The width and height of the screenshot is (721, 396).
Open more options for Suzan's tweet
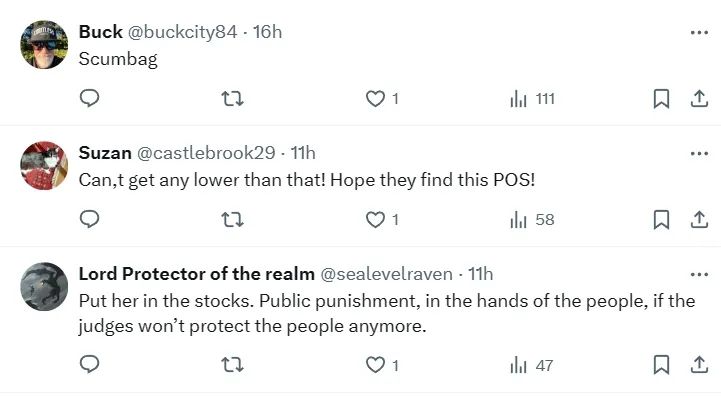point(699,153)
